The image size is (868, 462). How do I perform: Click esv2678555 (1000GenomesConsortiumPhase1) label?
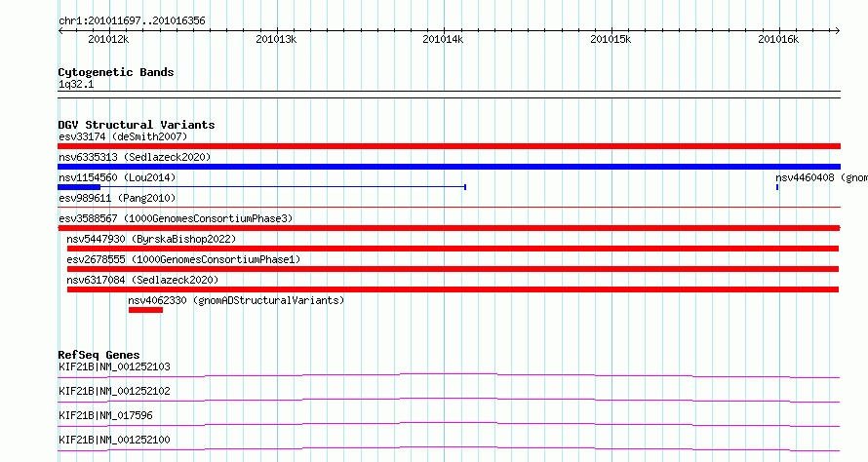(183, 259)
